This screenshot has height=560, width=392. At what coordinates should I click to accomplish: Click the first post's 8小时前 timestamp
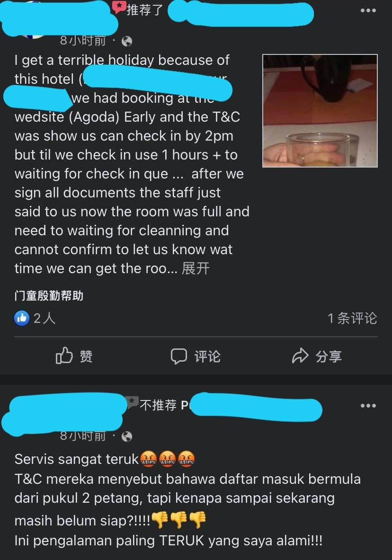[x=83, y=41]
